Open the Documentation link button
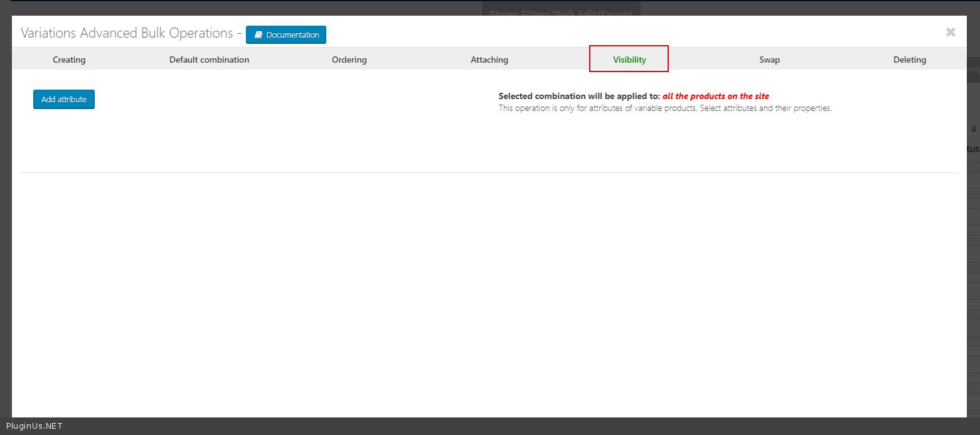This screenshot has height=435, width=980. [286, 34]
